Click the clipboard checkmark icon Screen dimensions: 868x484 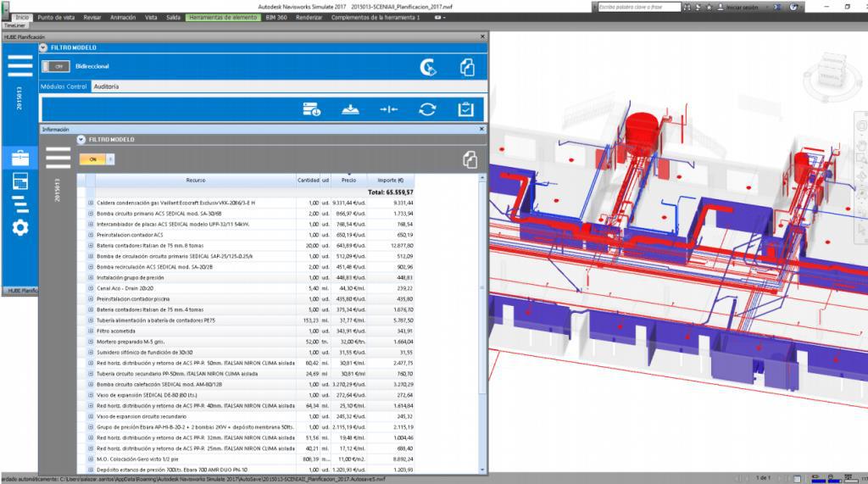pyautogui.click(x=465, y=109)
